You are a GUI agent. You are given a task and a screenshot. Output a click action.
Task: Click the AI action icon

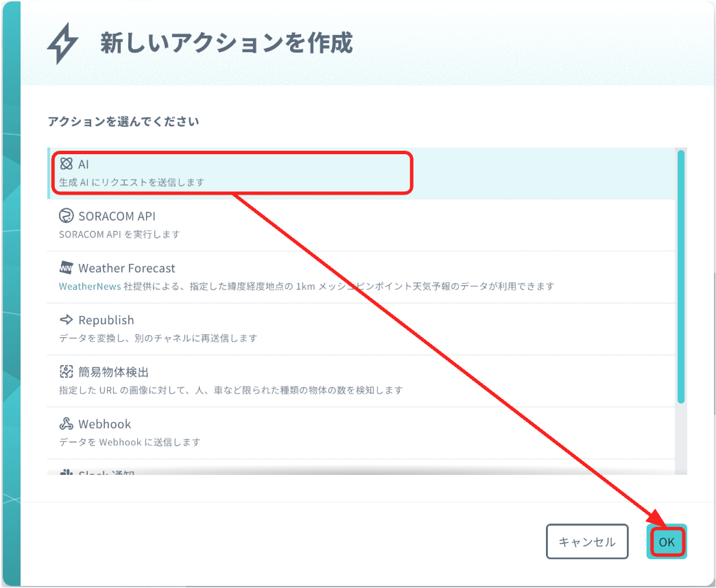(x=66, y=164)
